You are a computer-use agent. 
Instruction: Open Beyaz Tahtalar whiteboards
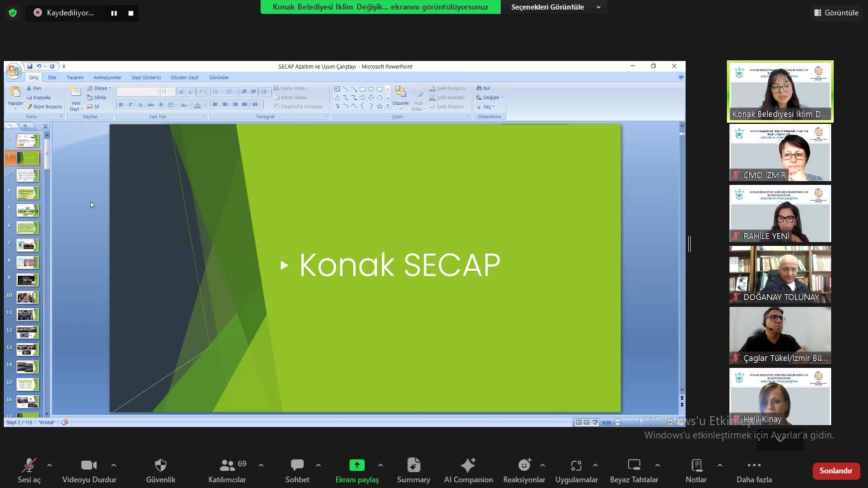click(x=634, y=470)
